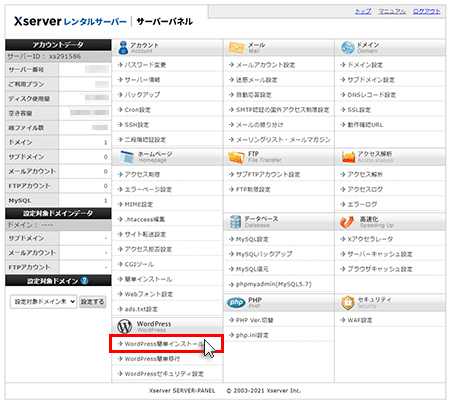Select MySQL設定 in Database section
Viewport: 450px width, 404px height.
(x=252, y=239)
